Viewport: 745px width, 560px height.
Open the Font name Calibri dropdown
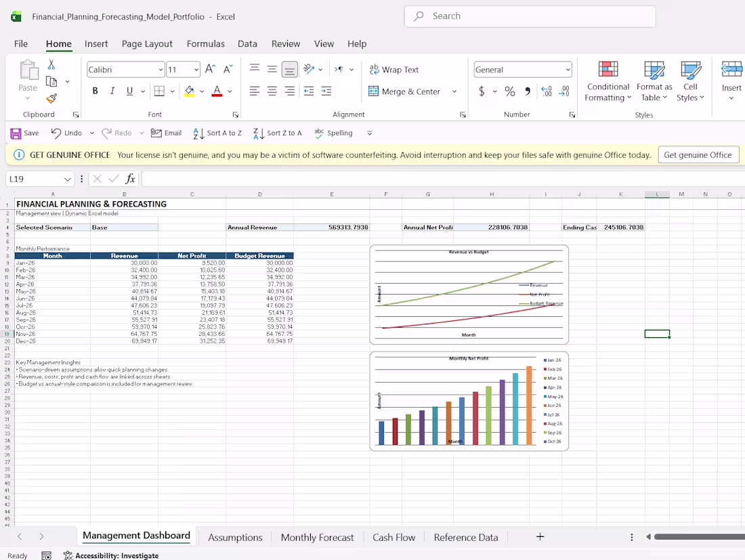point(161,70)
